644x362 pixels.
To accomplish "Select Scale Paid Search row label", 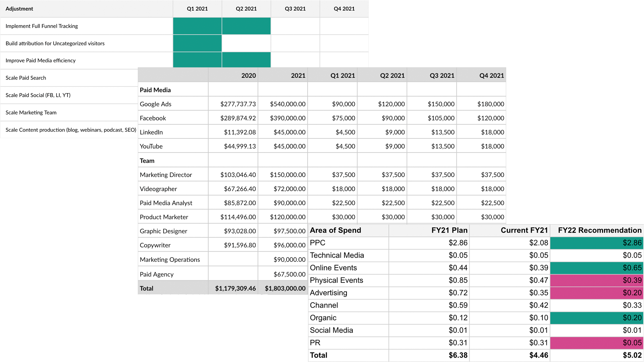I will click(26, 78).
